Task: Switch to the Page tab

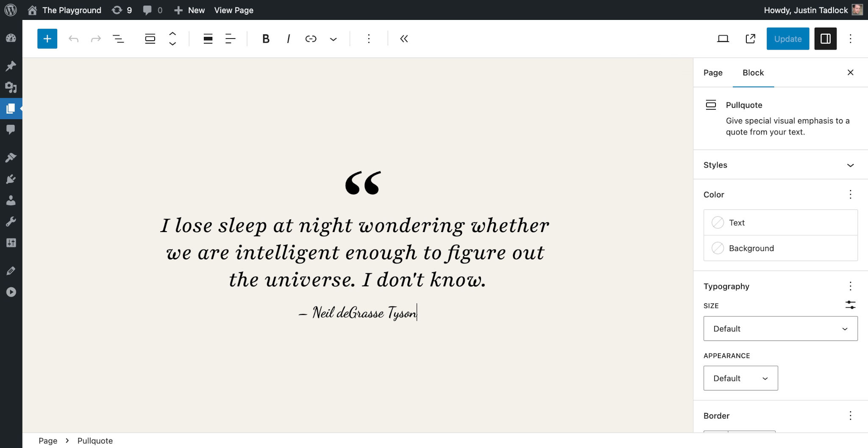Action: (712, 73)
